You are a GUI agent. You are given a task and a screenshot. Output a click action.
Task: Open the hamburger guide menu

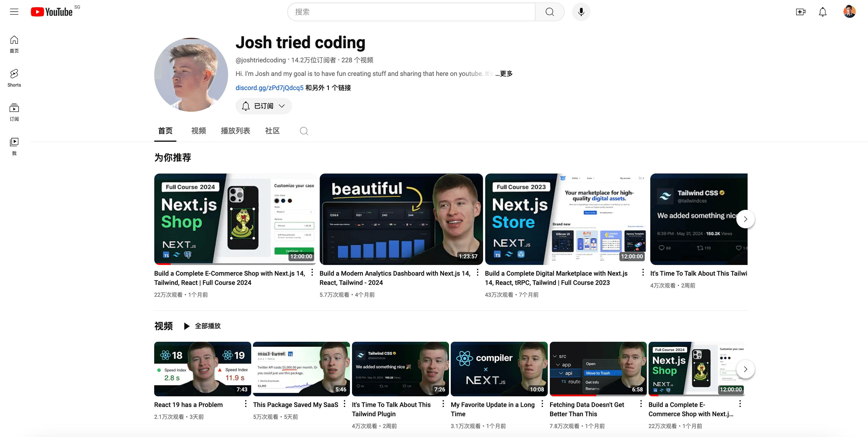(x=14, y=12)
